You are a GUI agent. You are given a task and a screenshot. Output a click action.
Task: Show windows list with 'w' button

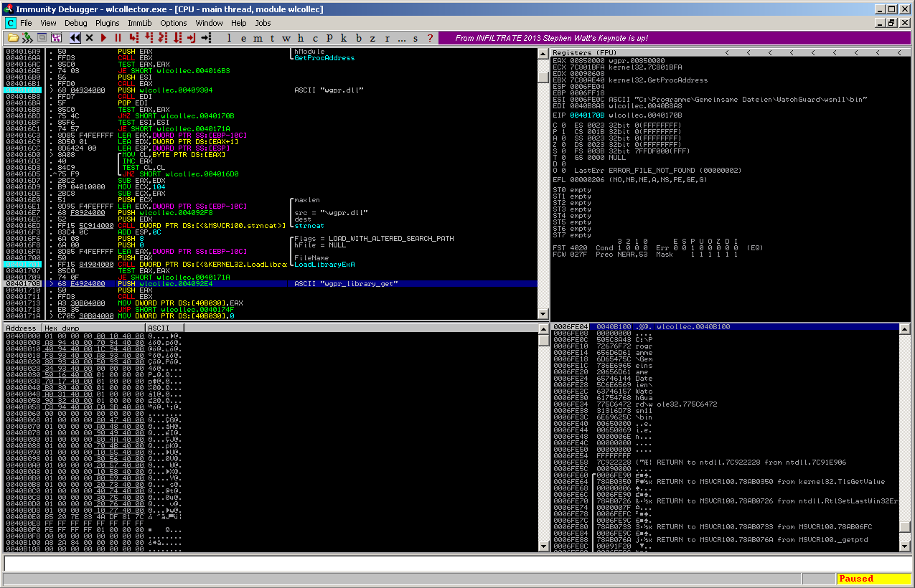[286, 37]
